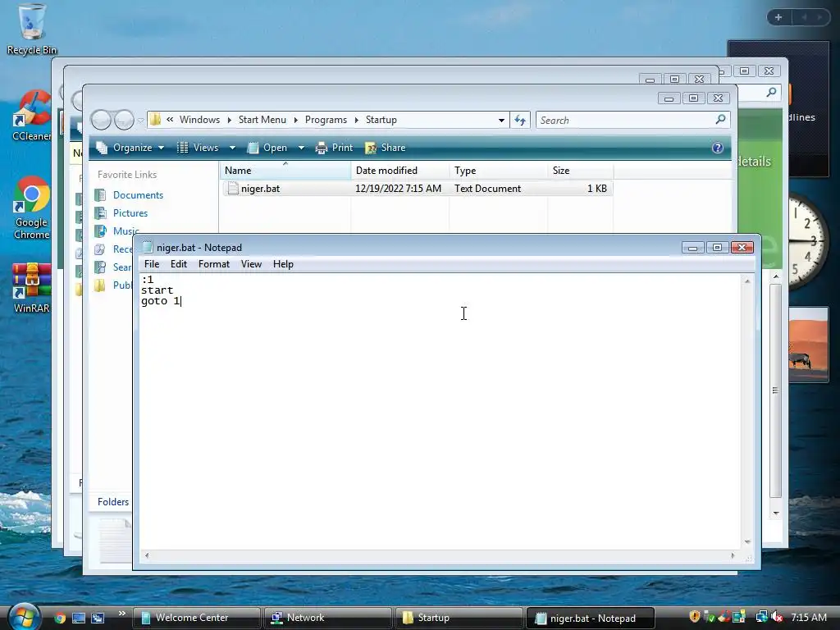Click the Back button in Startup explorer
This screenshot has width=840, height=630.
[x=101, y=120]
